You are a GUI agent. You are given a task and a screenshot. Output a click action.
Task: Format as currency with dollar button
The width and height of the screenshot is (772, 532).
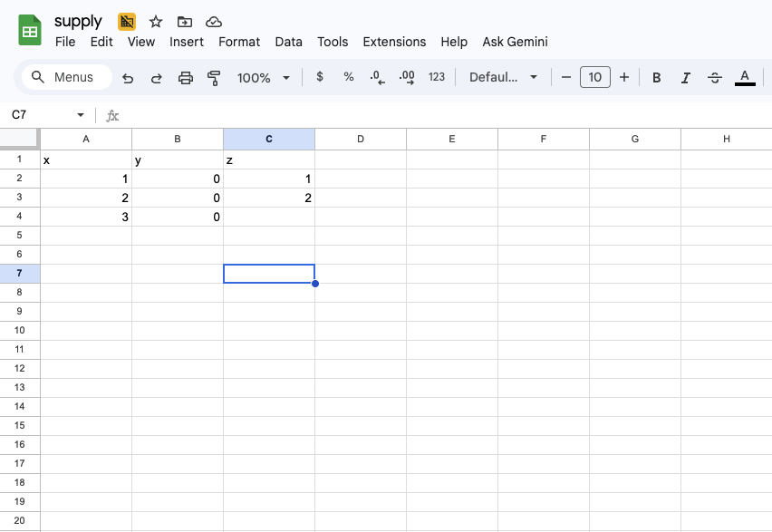[x=320, y=78]
